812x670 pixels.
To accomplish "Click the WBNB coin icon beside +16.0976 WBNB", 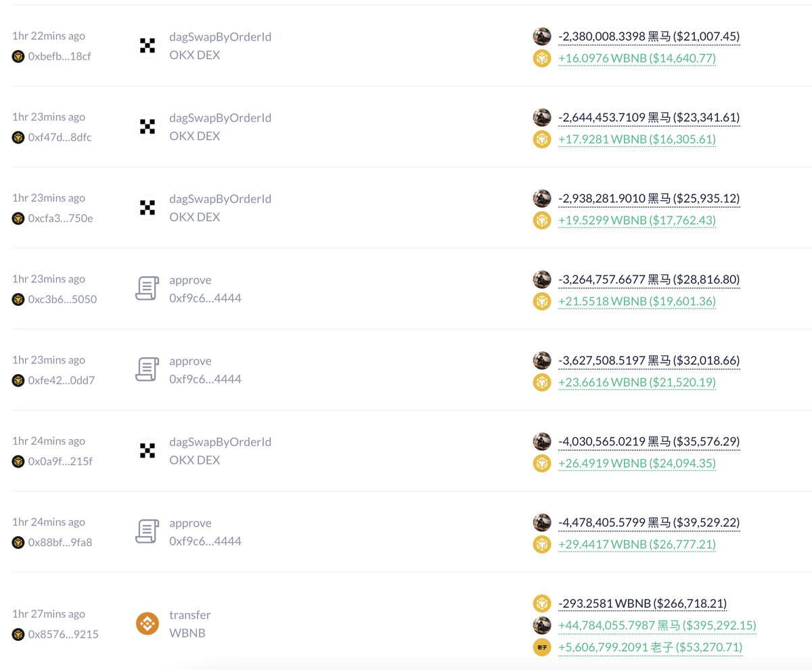I will click(542, 58).
